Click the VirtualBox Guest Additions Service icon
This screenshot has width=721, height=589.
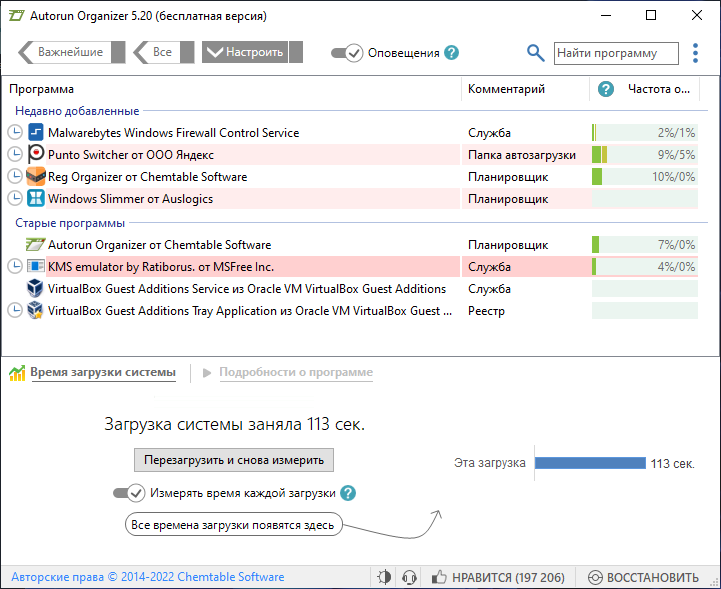35,288
